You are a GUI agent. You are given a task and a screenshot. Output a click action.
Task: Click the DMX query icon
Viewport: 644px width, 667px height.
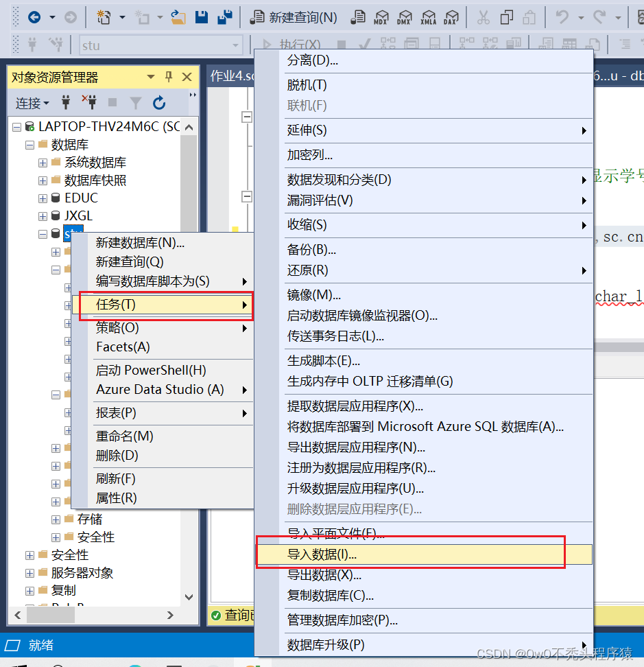point(404,17)
